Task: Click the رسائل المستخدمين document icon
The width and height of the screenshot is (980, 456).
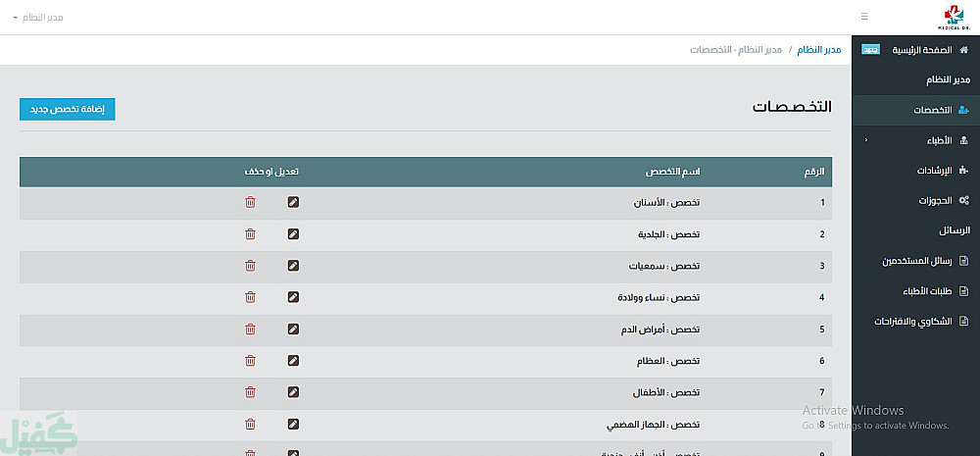Action: 963,261
